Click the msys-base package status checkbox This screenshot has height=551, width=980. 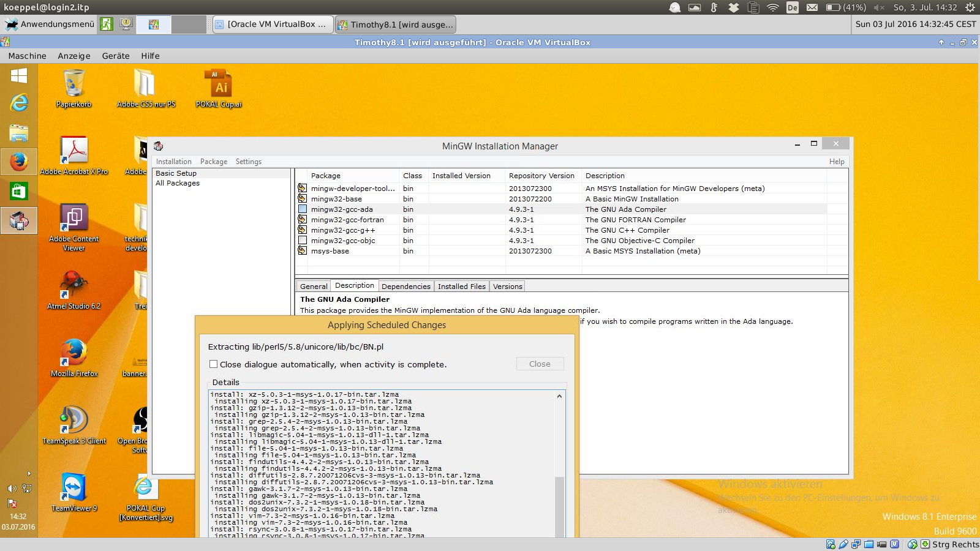tap(303, 251)
